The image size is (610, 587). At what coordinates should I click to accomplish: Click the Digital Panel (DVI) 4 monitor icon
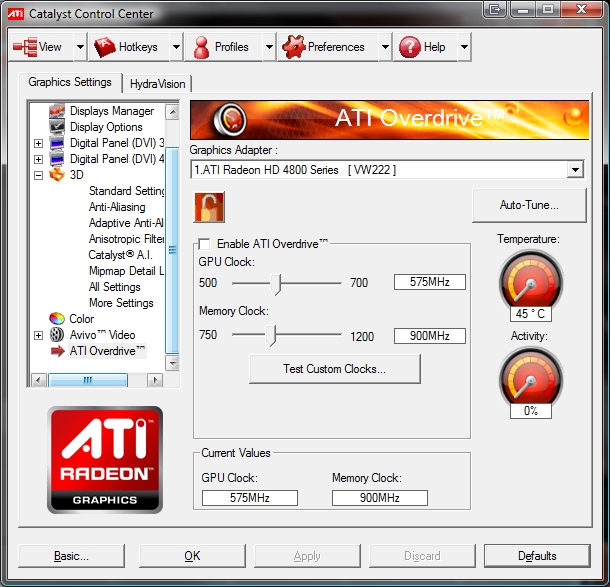[x=57, y=159]
